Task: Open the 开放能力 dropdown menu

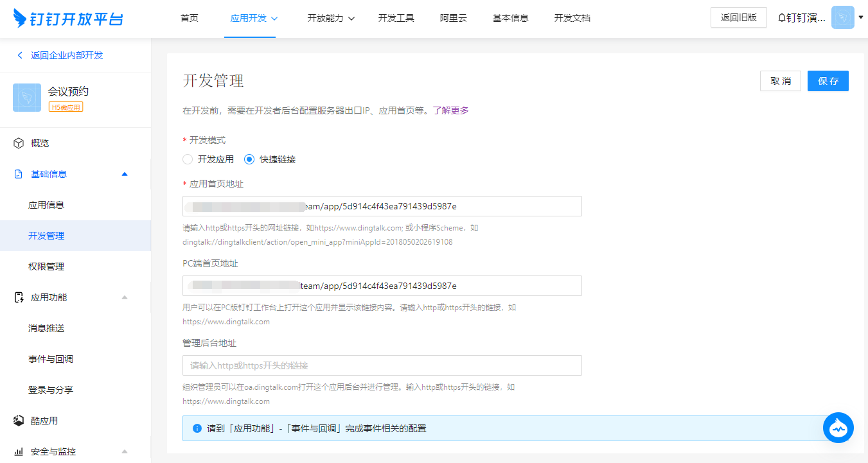Action: coord(331,18)
